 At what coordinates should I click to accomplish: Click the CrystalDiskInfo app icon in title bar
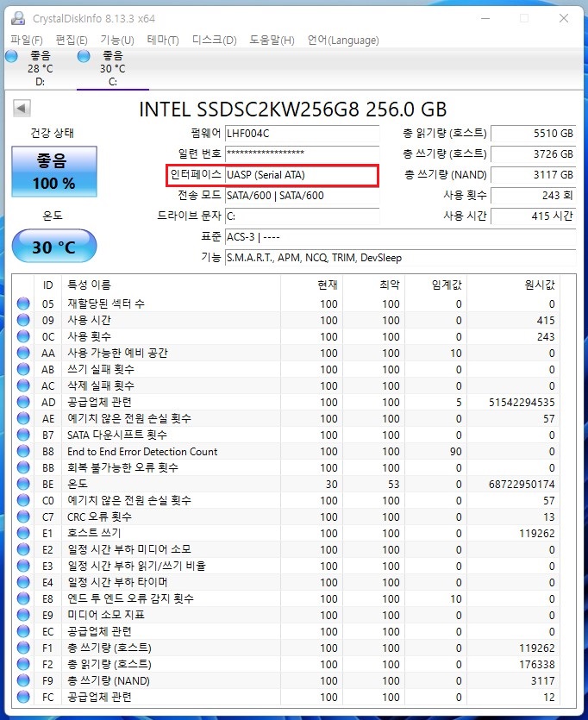(18, 18)
